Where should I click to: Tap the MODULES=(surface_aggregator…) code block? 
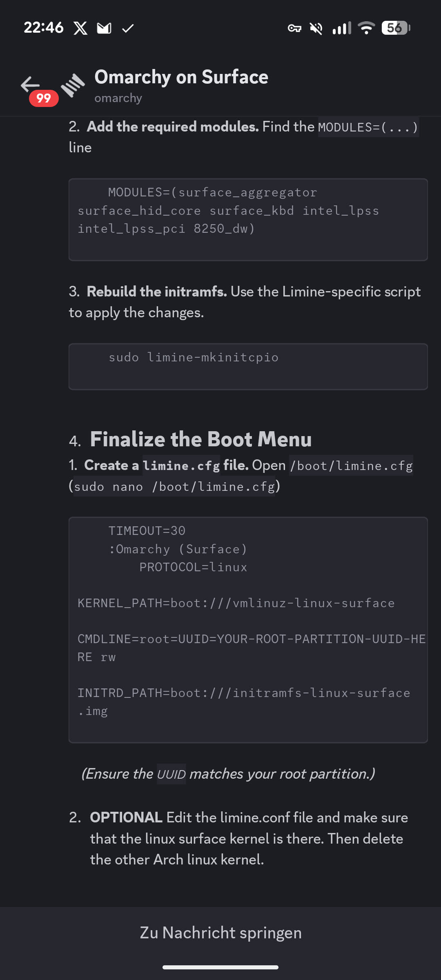248,219
